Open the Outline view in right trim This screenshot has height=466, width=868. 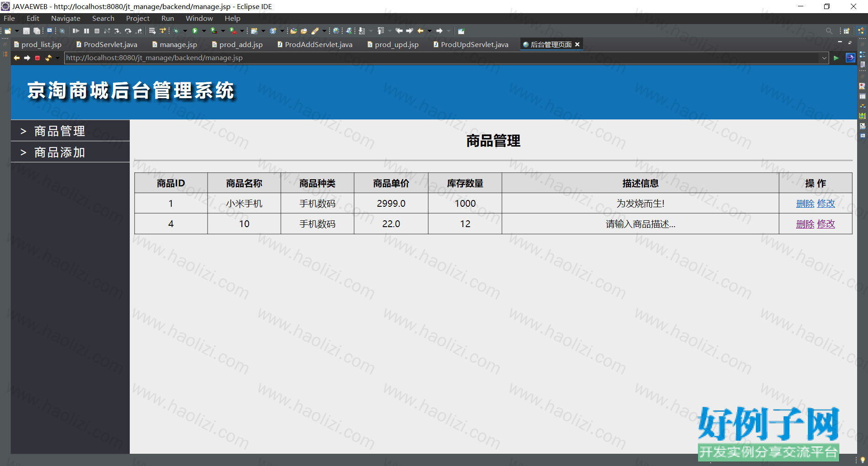pos(863,54)
